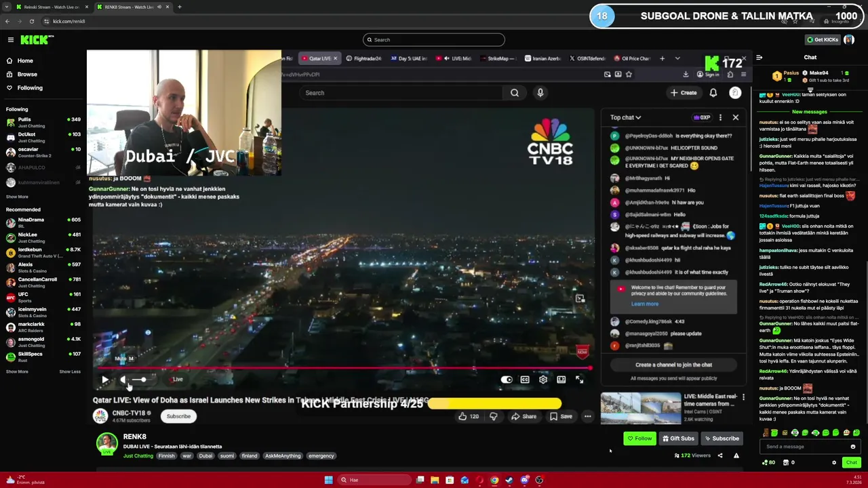
Task: Click the share stream icon
Action: 720,455
